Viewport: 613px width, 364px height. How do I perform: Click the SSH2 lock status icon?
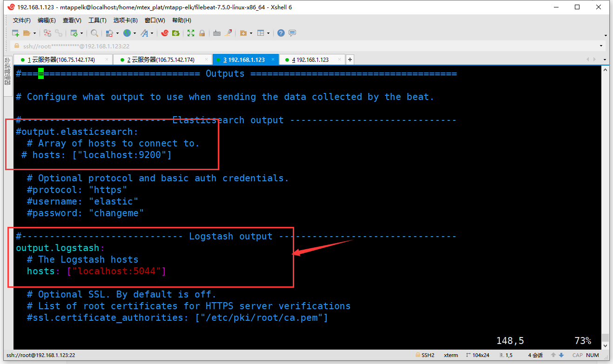click(418, 355)
